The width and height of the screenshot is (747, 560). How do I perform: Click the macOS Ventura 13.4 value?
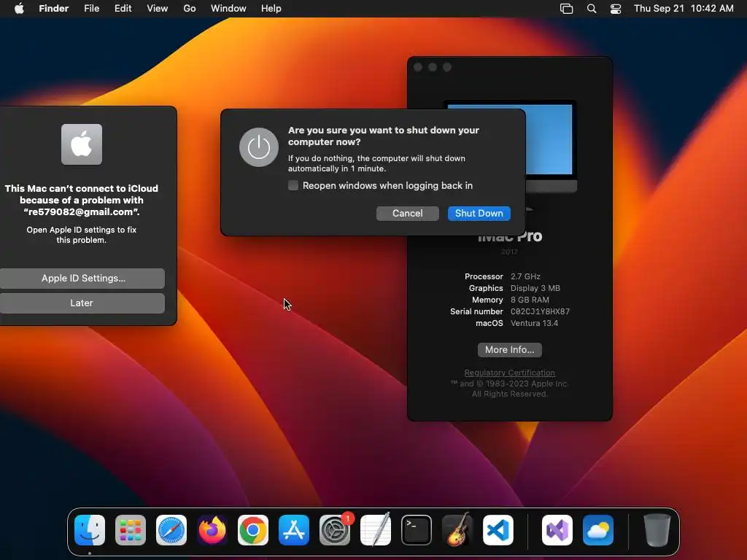[x=534, y=323]
